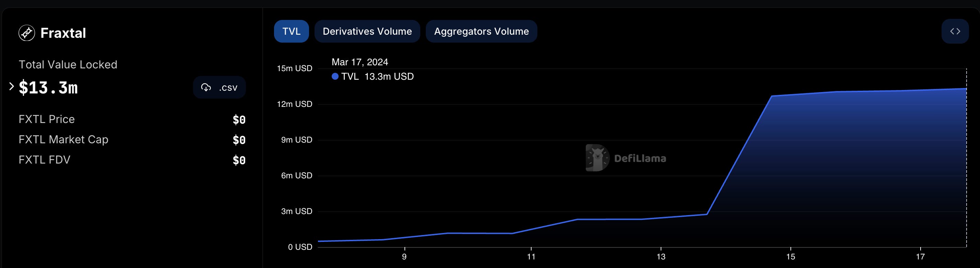This screenshot has width=980, height=268.
Task: Switch to the TVL chart tab
Action: click(x=292, y=31)
